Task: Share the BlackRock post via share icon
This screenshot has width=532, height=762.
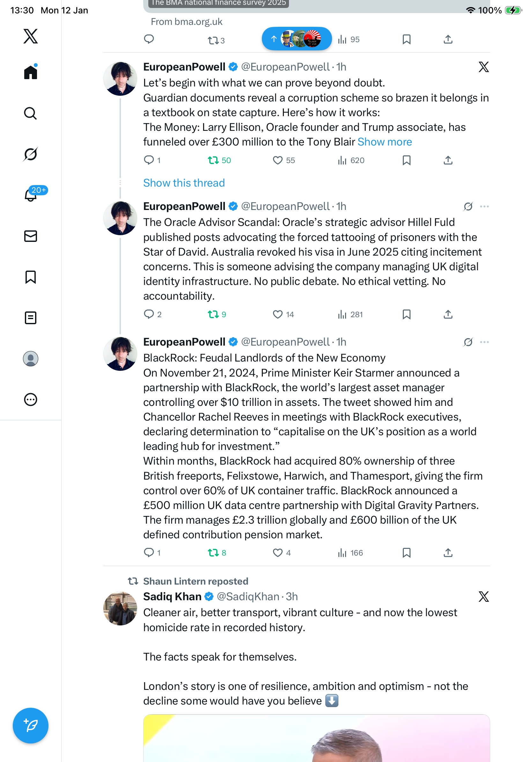Action: (x=448, y=552)
